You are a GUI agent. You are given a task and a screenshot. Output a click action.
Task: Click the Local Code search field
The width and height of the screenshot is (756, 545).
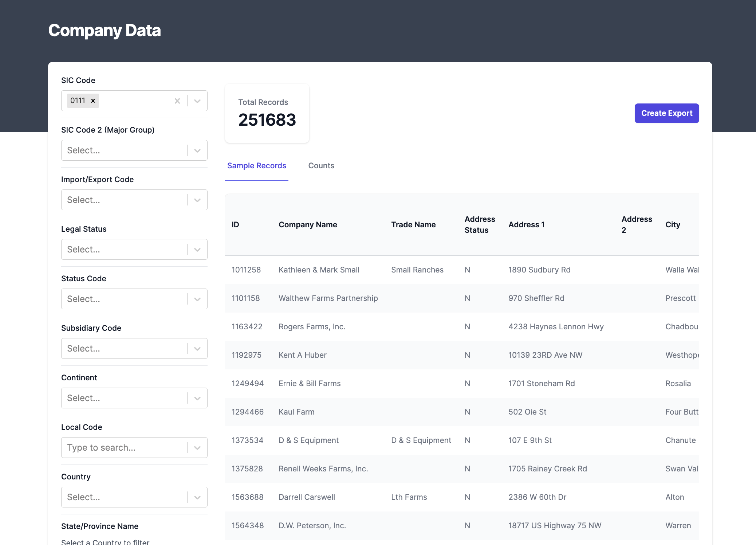134,448
